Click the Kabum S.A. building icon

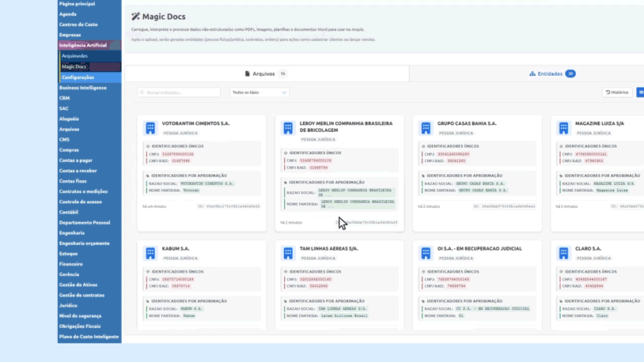pyautogui.click(x=150, y=253)
